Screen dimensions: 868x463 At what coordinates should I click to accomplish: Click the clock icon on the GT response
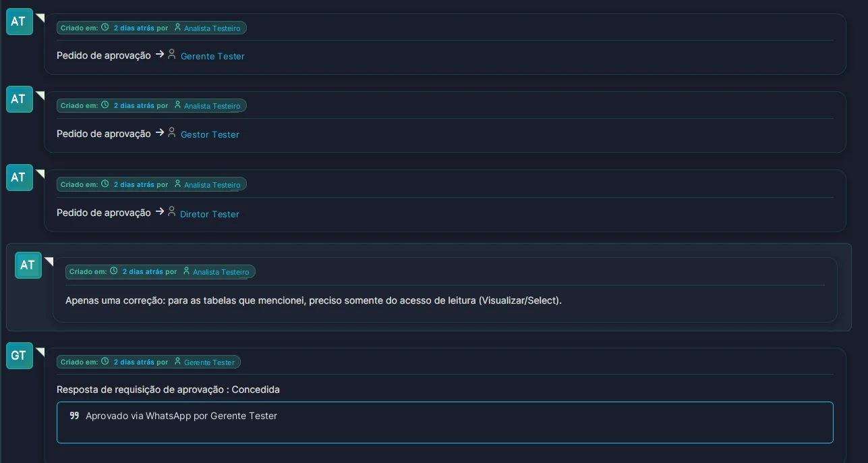(x=105, y=362)
